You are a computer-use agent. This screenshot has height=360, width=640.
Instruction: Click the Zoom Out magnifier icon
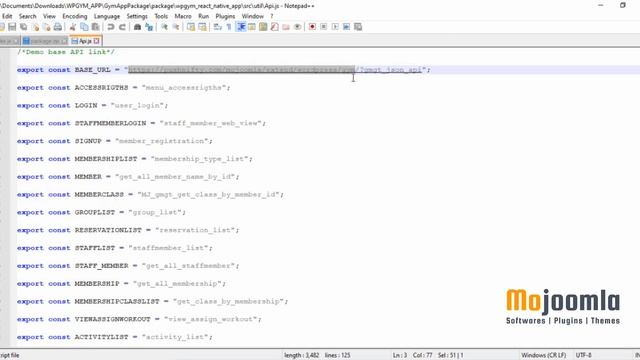tap(176, 27)
